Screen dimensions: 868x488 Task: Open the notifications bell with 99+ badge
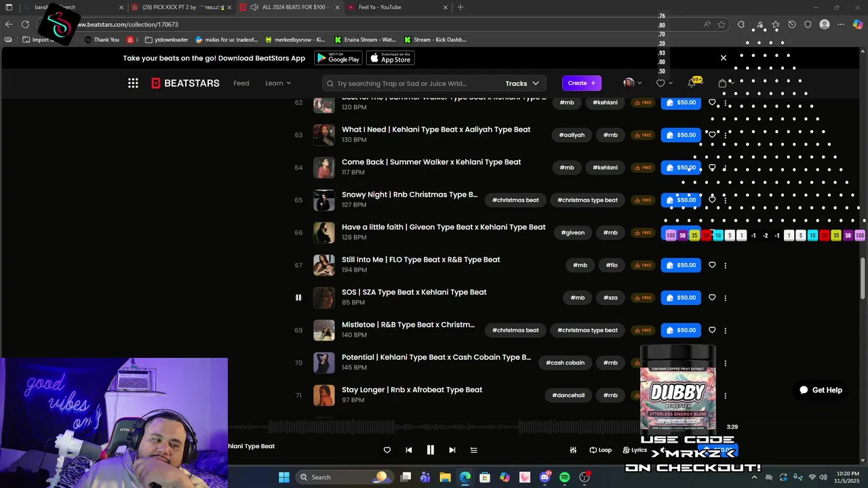pyautogui.click(x=692, y=83)
